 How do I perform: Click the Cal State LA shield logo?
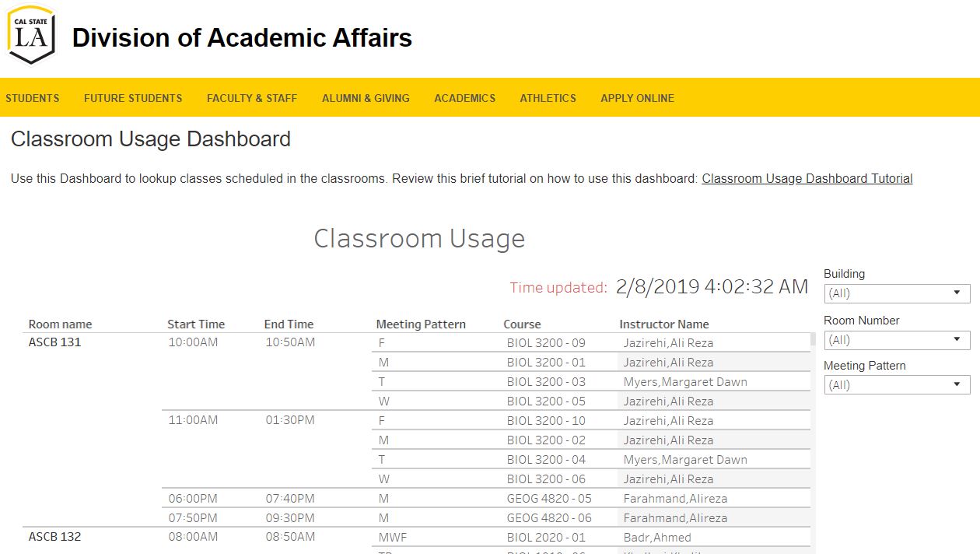tap(31, 35)
